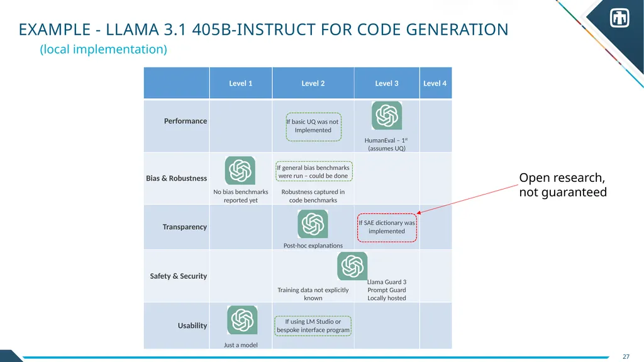Select the Level 1 column header
The width and height of the screenshot is (644, 362).
coord(241,83)
